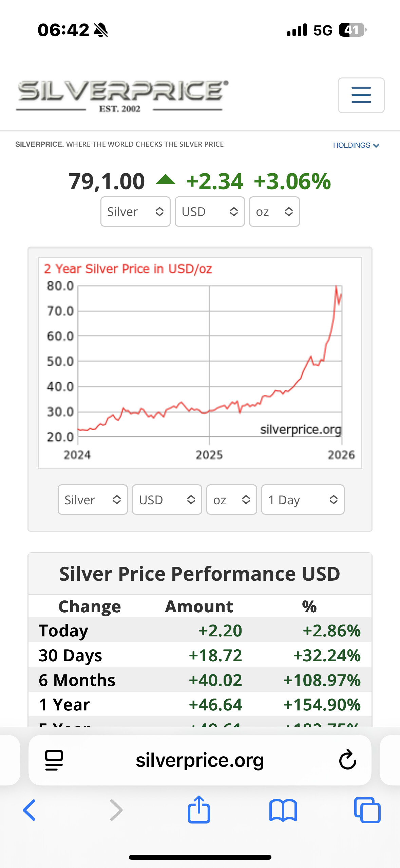Viewport: 400px width, 868px height.
Task: Expand the Holdings dropdown menu
Action: click(x=356, y=145)
